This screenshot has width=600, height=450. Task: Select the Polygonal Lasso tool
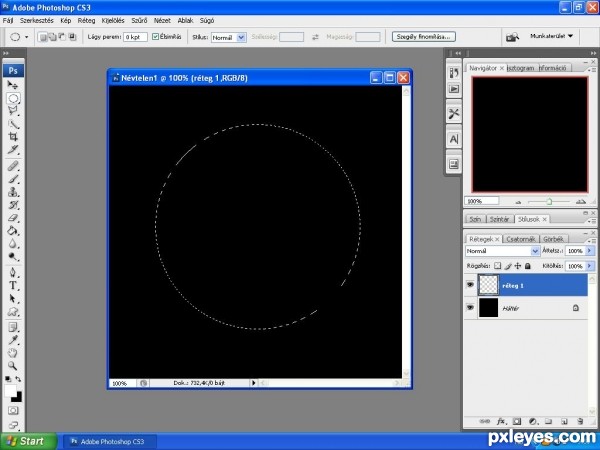click(x=13, y=111)
